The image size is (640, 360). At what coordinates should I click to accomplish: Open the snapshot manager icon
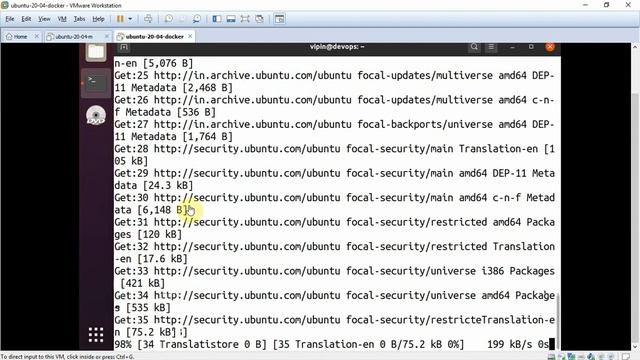197,19
